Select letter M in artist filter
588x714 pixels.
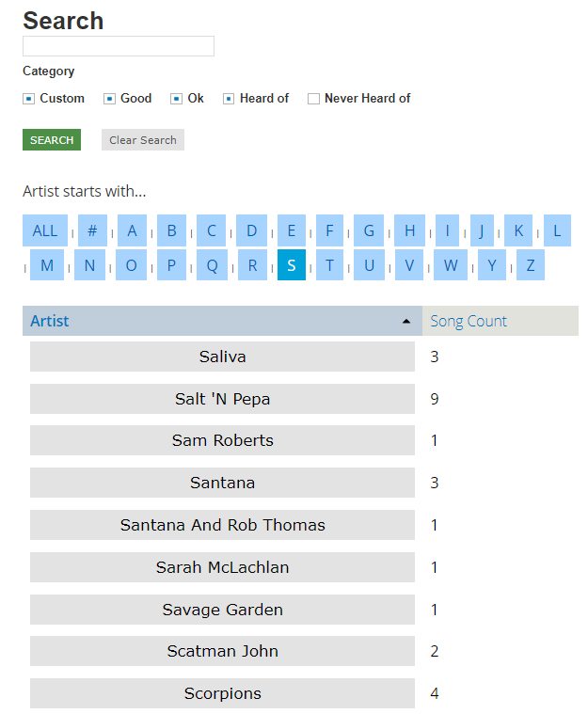[47, 265]
